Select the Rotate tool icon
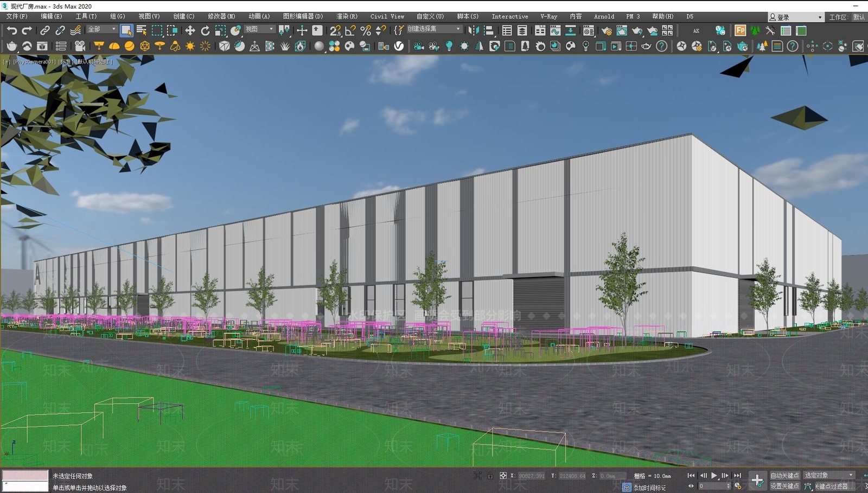Viewport: 868px width, 493px height. (x=205, y=30)
